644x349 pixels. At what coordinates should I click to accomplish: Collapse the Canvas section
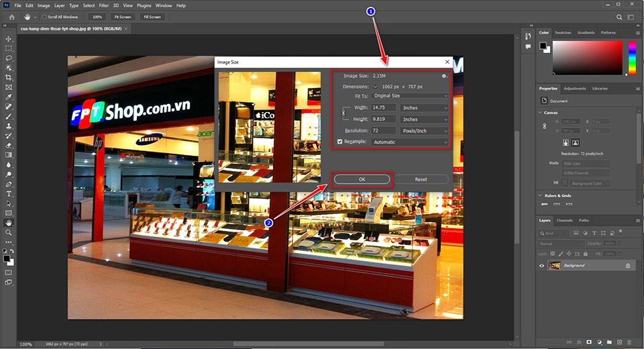coord(540,113)
